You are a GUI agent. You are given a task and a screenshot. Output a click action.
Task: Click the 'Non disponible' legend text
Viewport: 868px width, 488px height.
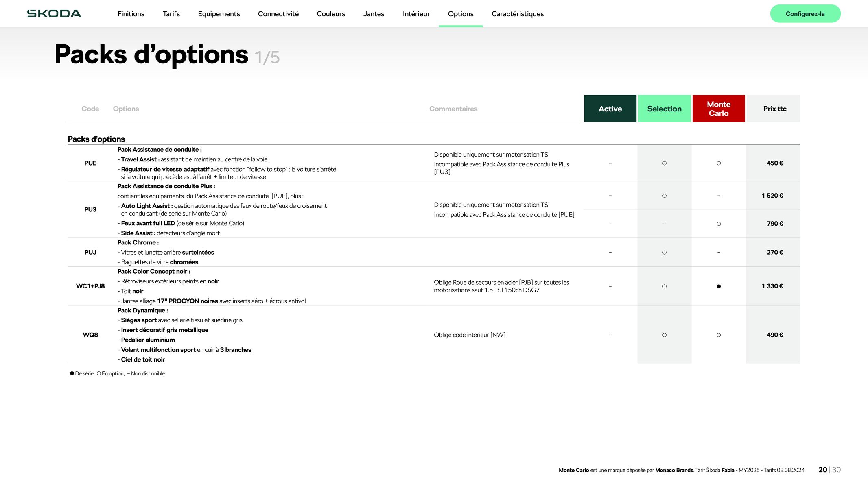point(148,373)
